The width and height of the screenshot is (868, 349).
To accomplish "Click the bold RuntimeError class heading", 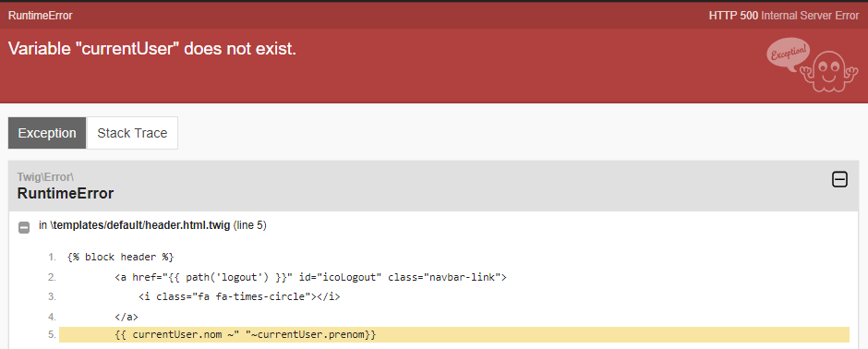I will pyautogui.click(x=66, y=194).
